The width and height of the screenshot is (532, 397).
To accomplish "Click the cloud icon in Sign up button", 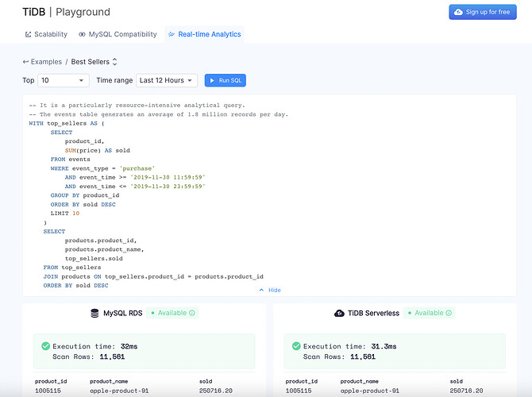I will [x=458, y=12].
